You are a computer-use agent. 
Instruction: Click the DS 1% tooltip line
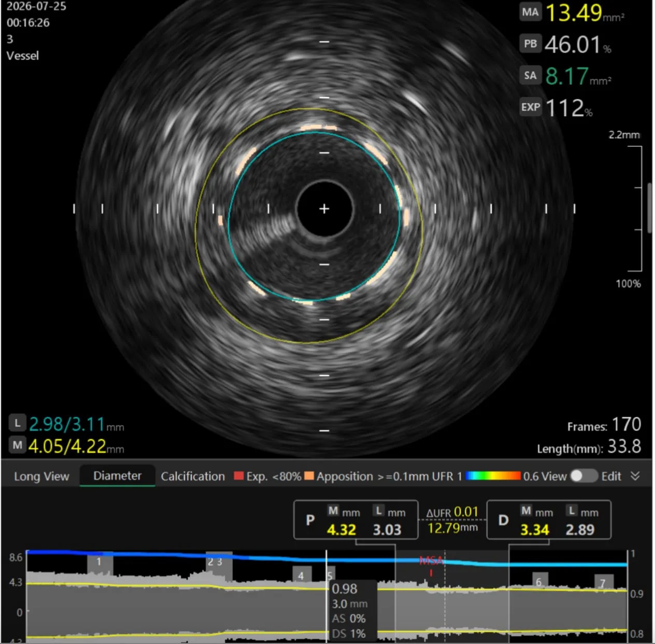coord(349,634)
